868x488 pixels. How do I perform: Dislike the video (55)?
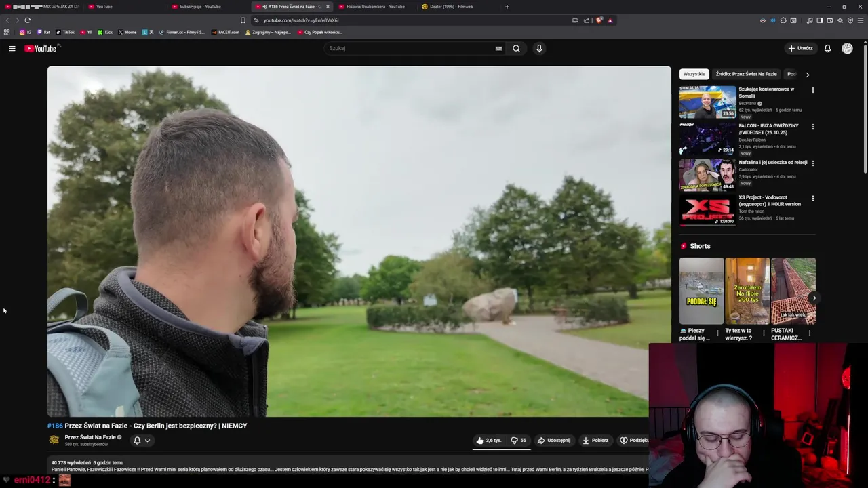[x=518, y=441]
